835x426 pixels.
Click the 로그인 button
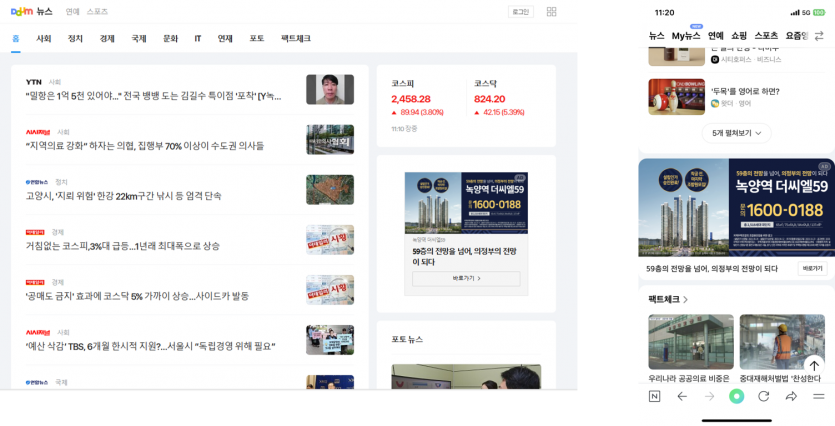[520, 12]
